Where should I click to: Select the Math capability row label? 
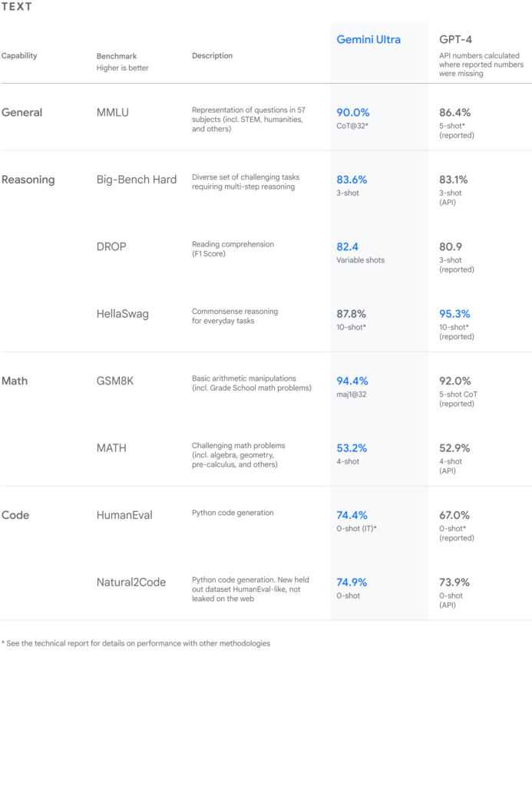pyautogui.click(x=14, y=381)
